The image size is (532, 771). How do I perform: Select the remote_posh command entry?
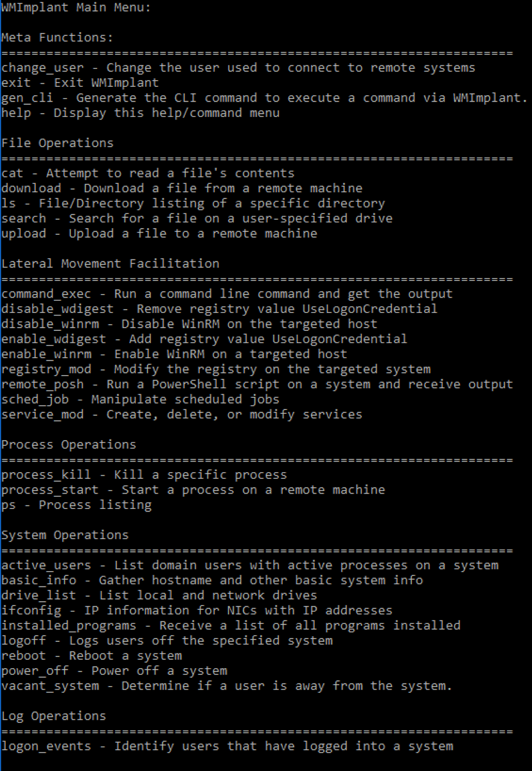point(257,384)
